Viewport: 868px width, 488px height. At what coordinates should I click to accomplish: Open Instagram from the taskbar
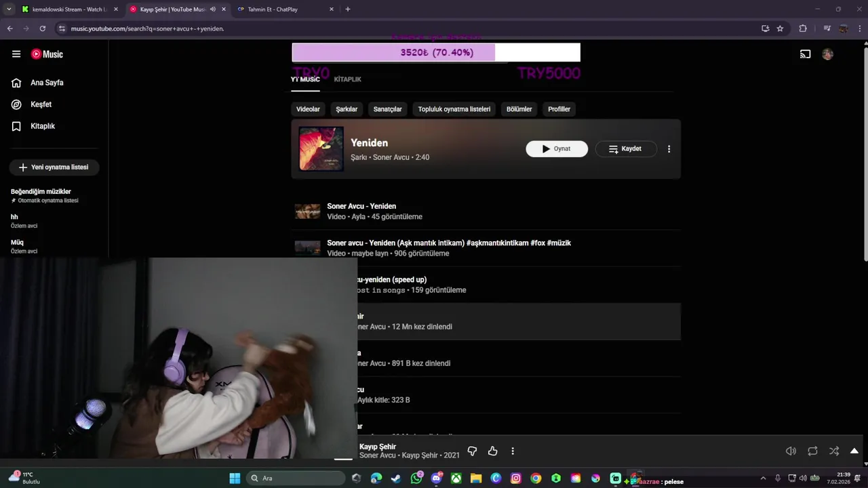(x=516, y=479)
